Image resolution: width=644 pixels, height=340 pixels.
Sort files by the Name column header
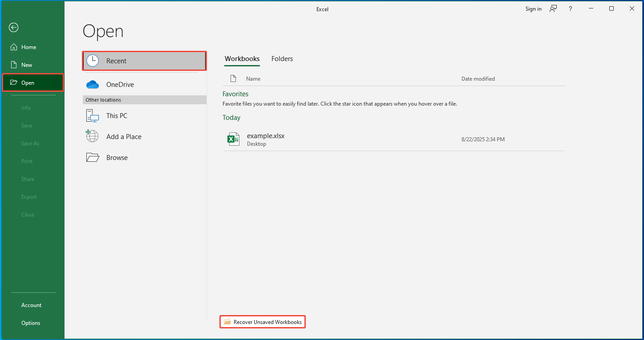253,78
